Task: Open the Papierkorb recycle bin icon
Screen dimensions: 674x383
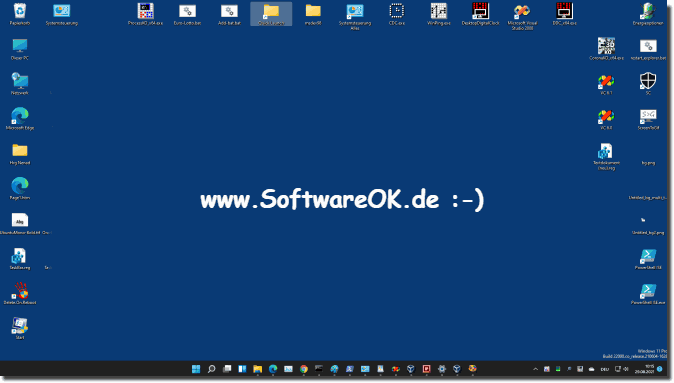Action: 20,13
